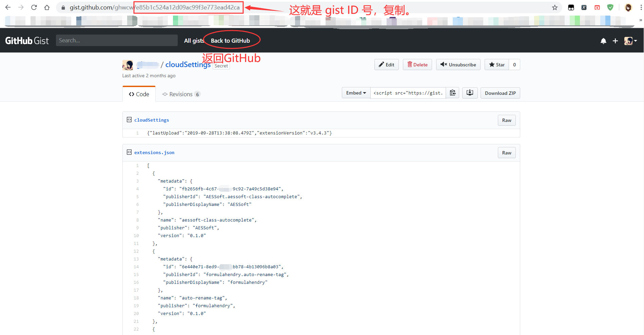Download ZIP of the gist
Screen dimensions: 644x335
coord(500,93)
